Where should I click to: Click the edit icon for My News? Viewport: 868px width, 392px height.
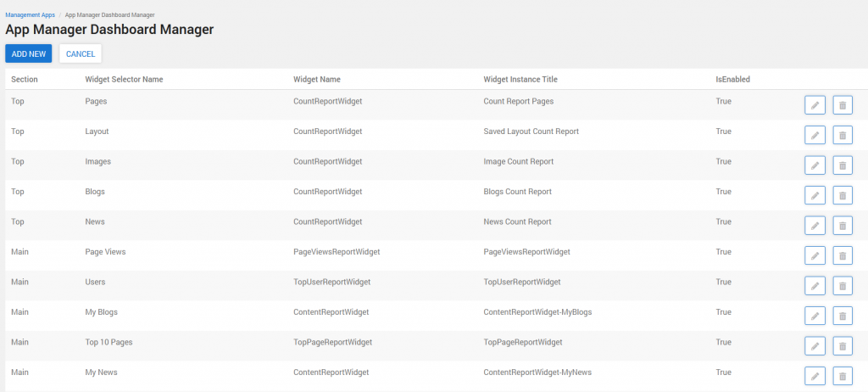click(x=815, y=376)
